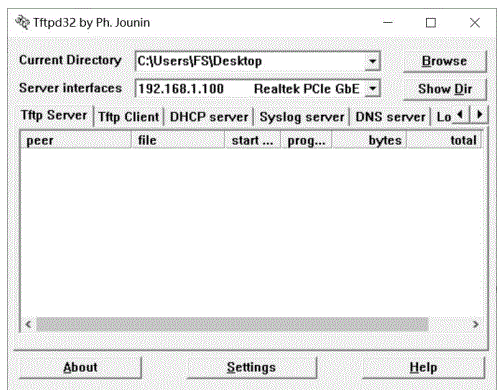
Task: Click the tab strip right scroll arrow
Action: [479, 115]
